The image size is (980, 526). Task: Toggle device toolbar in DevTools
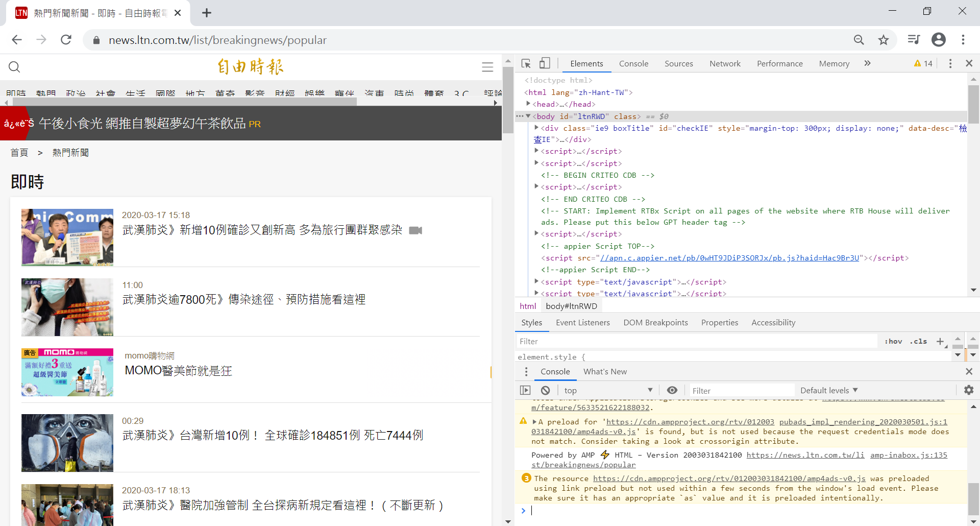545,63
